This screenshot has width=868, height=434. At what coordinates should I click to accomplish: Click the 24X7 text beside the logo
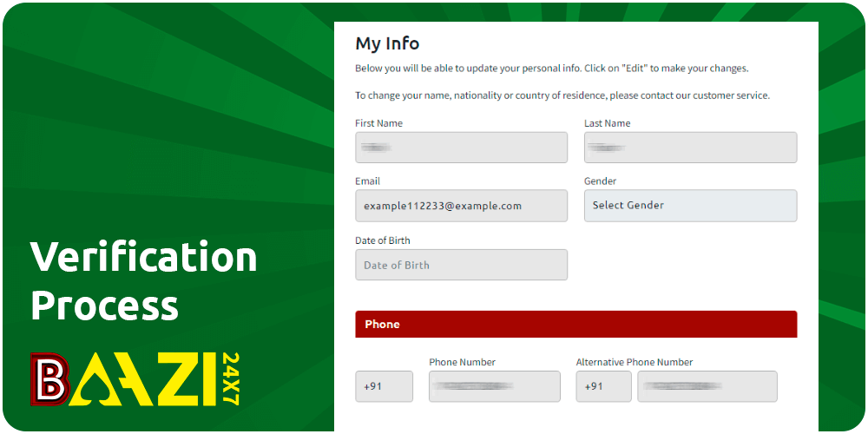(x=230, y=378)
